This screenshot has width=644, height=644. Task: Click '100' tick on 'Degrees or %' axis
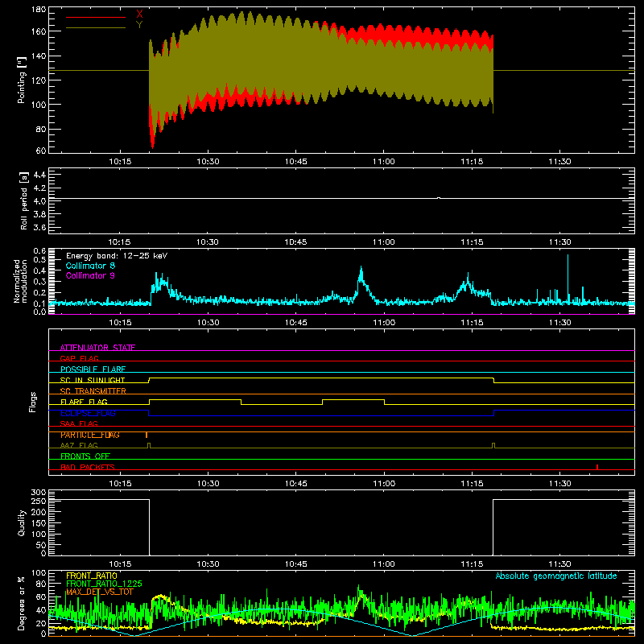click(39, 573)
